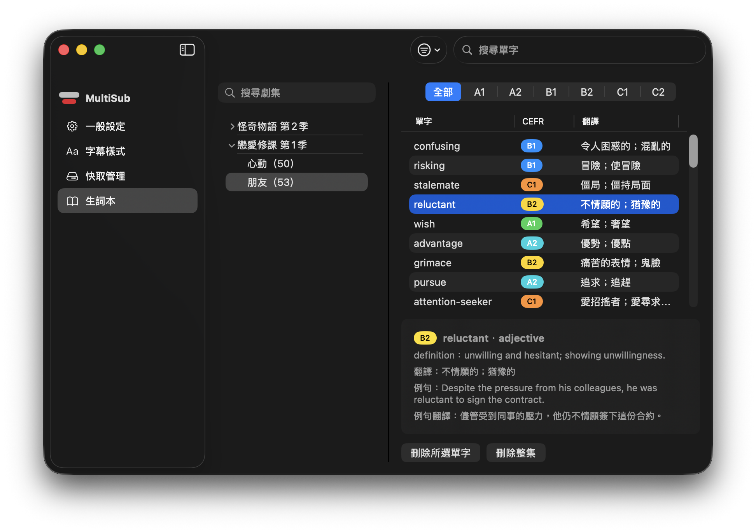Click translation 痛苦的表情；鬼臉

620,262
